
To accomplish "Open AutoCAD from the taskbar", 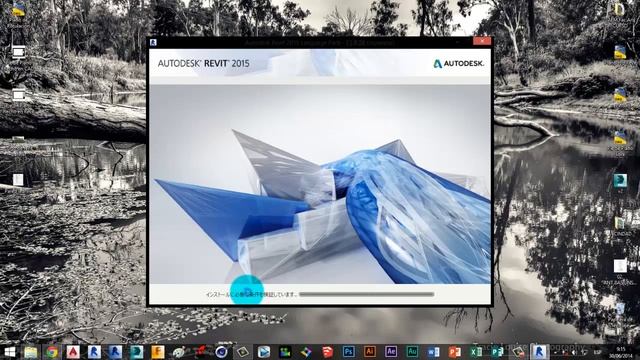I will [x=73, y=351].
